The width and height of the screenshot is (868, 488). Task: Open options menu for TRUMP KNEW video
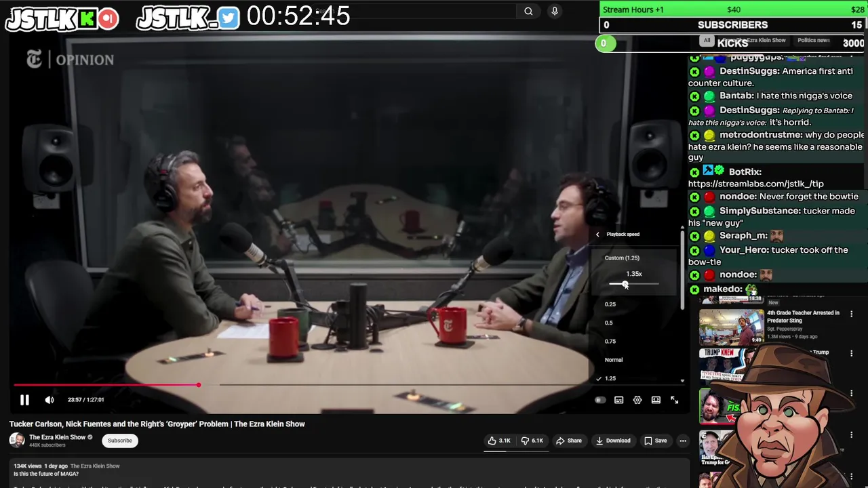pos(851,352)
